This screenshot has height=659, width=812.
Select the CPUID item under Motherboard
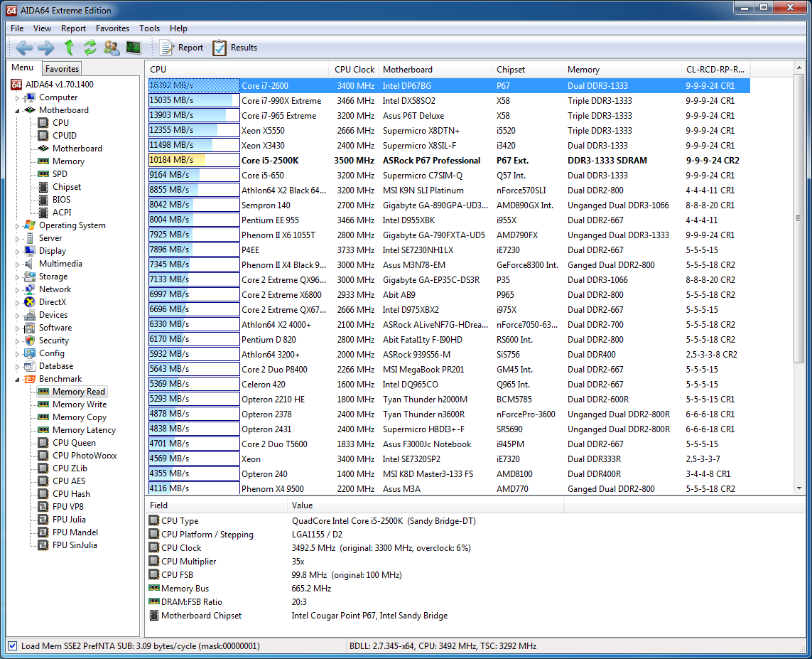[64, 136]
